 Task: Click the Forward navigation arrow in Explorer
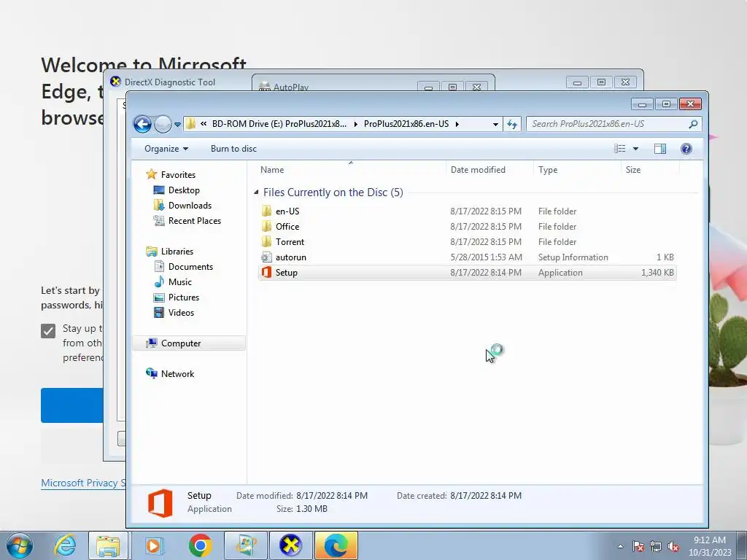coord(163,124)
